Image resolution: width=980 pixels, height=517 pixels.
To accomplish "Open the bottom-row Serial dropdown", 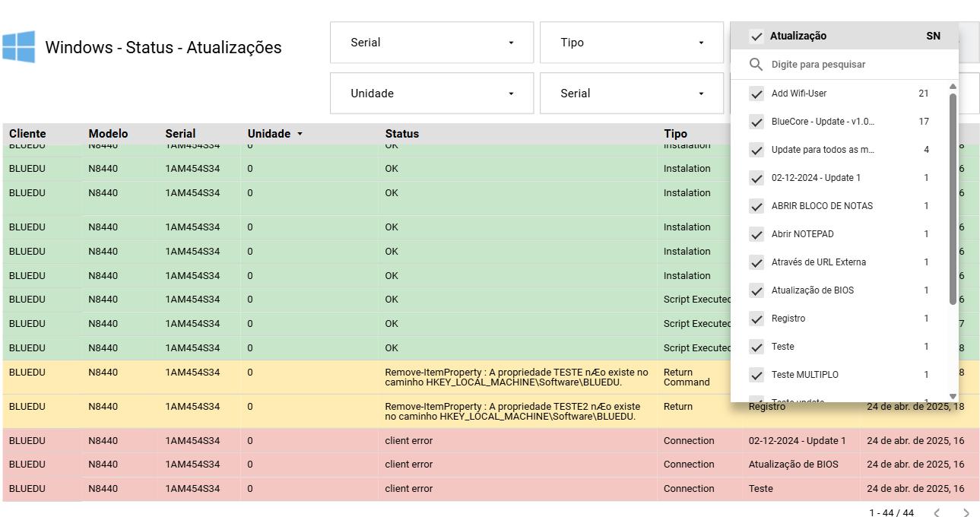I will [x=632, y=94].
